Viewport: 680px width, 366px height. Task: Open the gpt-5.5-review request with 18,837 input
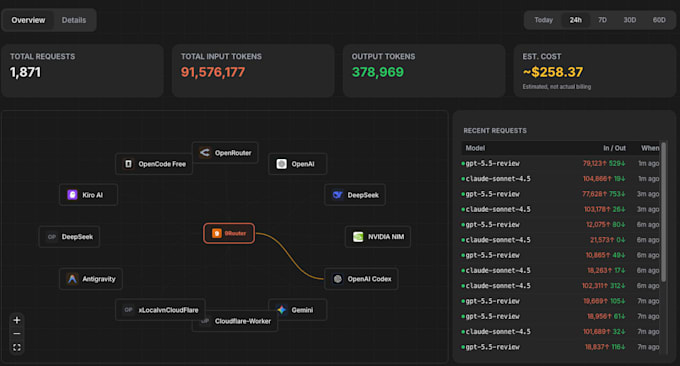pyautogui.click(x=560, y=347)
